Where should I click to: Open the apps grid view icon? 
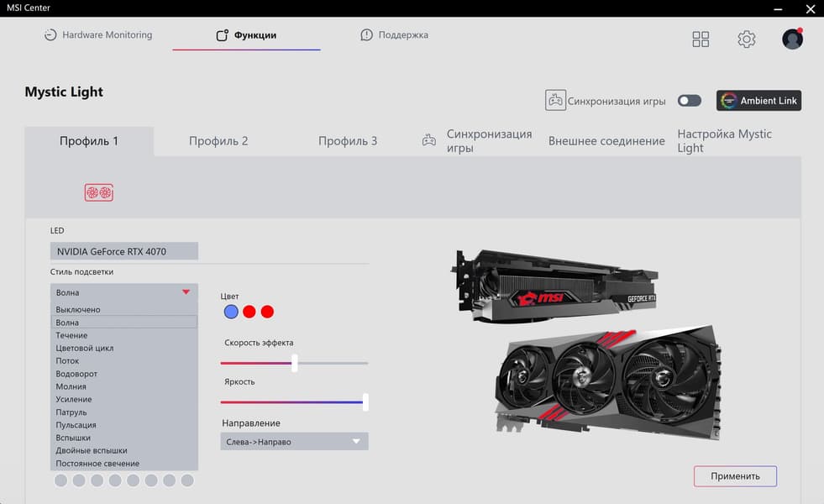(x=701, y=39)
